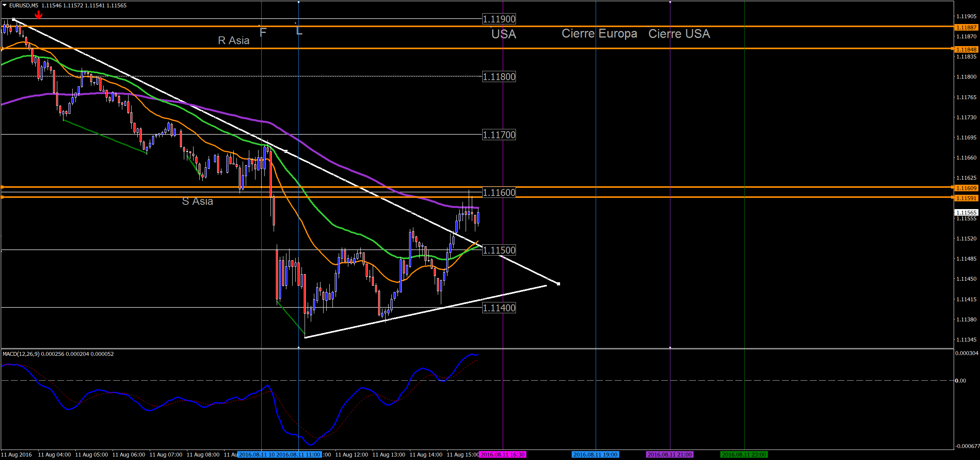Viewport: 980px width, 460px height.
Task: Click the 1.11887 orange price tag
Action: pos(966,27)
